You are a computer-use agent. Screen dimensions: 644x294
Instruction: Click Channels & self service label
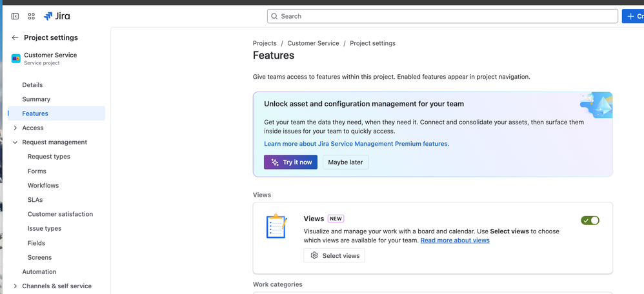[x=57, y=286]
